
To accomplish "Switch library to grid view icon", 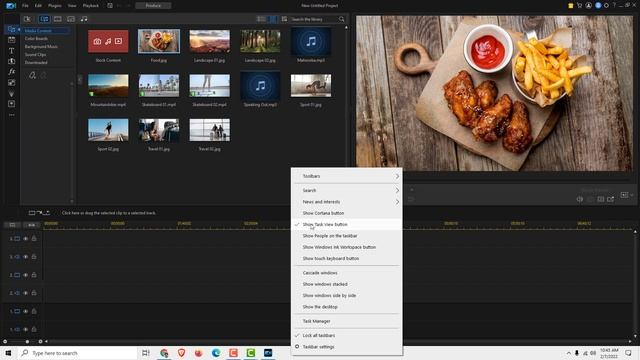I will coord(272,19).
